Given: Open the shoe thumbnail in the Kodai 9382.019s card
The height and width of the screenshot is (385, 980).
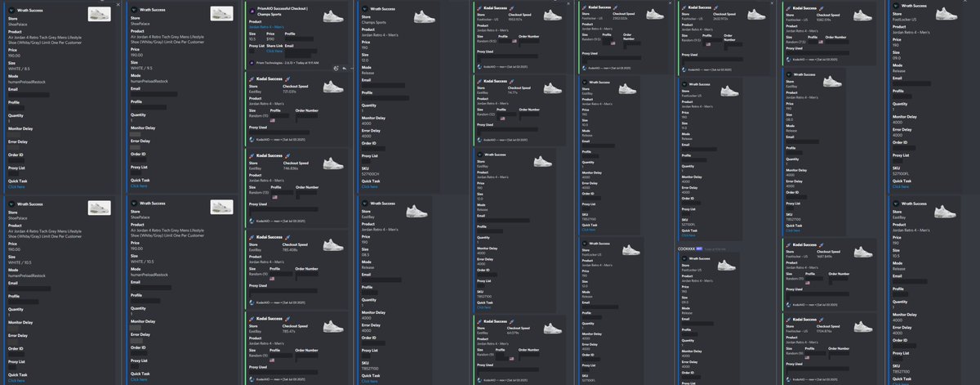Looking at the screenshot, I should (862, 16).
